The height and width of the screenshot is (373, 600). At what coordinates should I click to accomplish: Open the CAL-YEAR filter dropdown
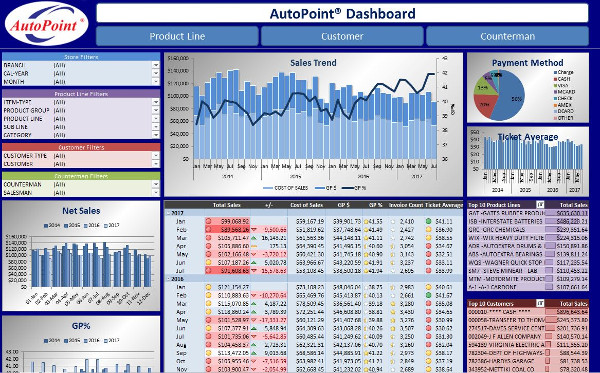pos(155,73)
